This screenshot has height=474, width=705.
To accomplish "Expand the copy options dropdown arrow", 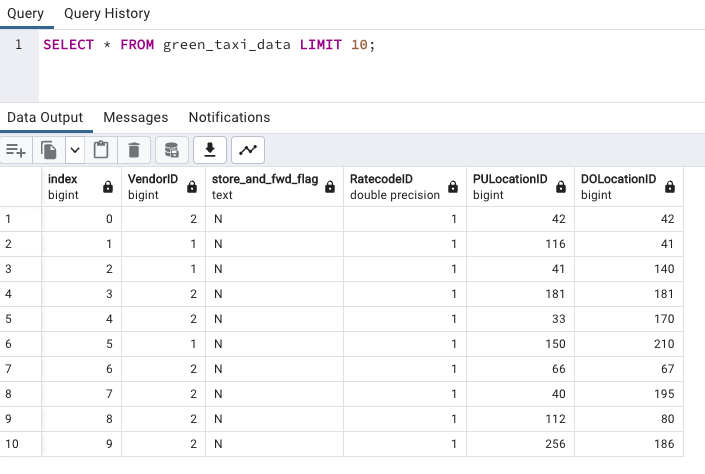I will pyautogui.click(x=75, y=150).
